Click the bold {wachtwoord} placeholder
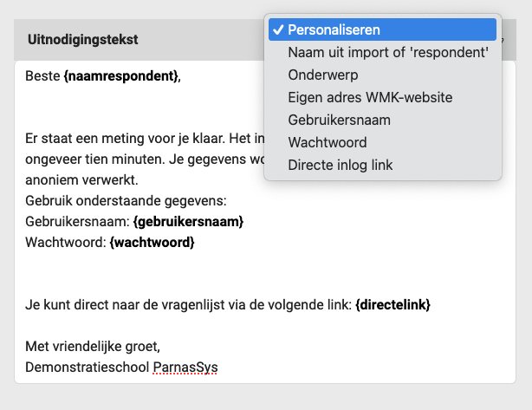 click(152, 243)
